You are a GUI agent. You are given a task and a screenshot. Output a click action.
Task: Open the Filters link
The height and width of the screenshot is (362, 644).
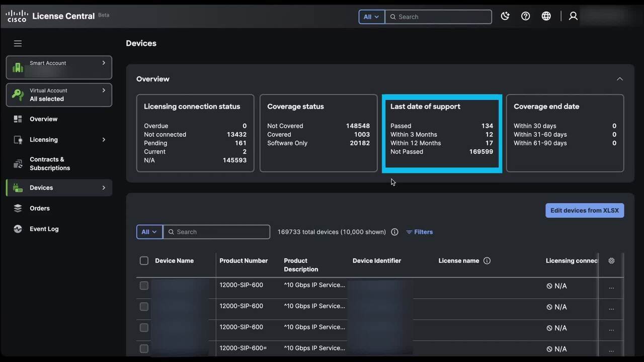pyautogui.click(x=420, y=232)
